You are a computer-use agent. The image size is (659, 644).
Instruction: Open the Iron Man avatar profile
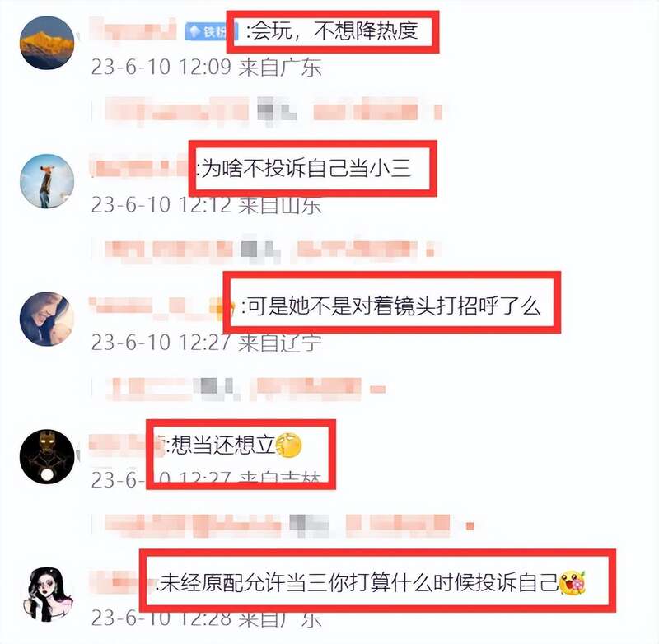[x=47, y=456]
